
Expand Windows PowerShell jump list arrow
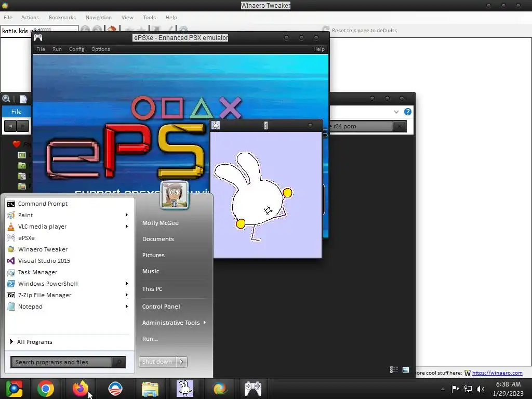pyautogui.click(x=127, y=283)
